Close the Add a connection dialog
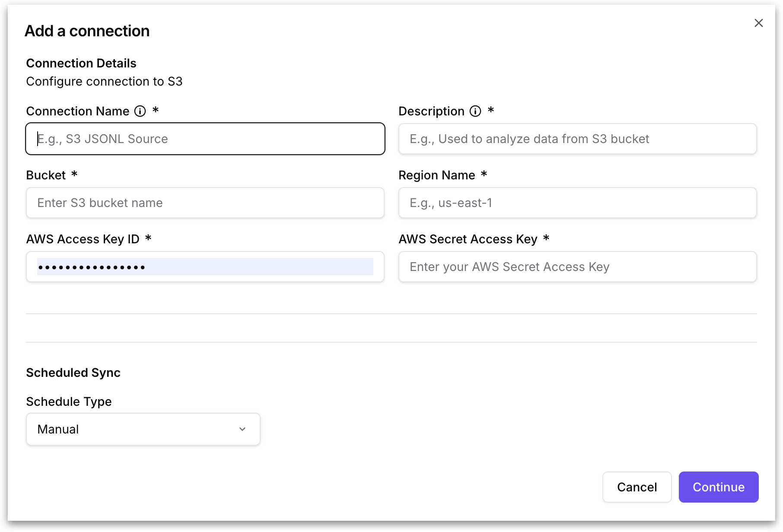Screen dimensions: 783x532 click(758, 23)
